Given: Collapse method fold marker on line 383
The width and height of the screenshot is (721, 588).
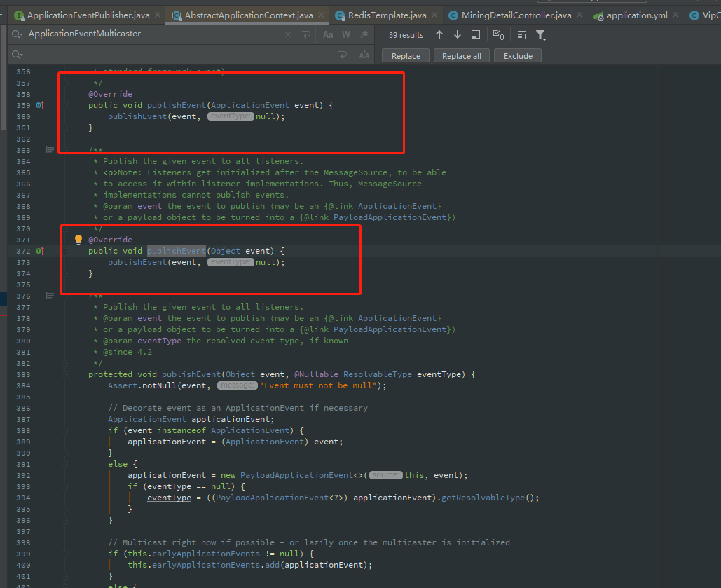Looking at the screenshot, I should click(65, 374).
